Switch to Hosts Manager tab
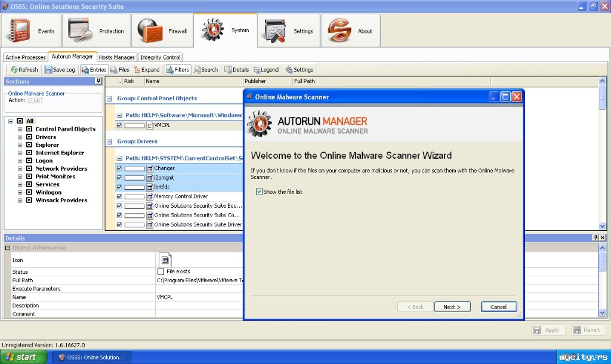Screen dimensions: 611x364 click(116, 57)
